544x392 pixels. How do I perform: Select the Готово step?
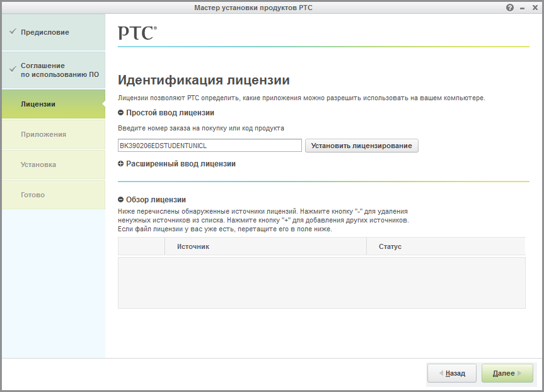[x=54, y=195]
